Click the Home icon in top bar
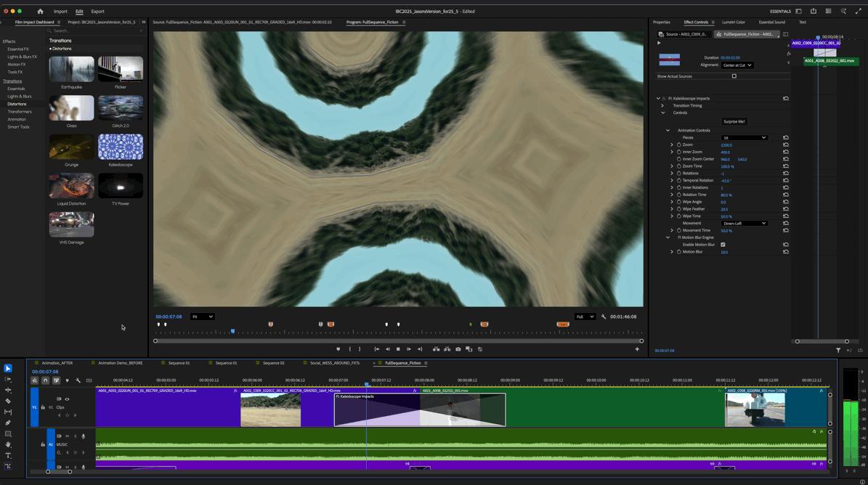The image size is (868, 485). tap(40, 11)
